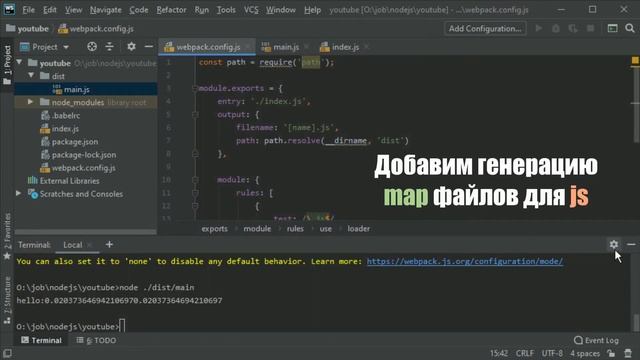Open the Run menu
640x360 pixels.
click(201, 9)
